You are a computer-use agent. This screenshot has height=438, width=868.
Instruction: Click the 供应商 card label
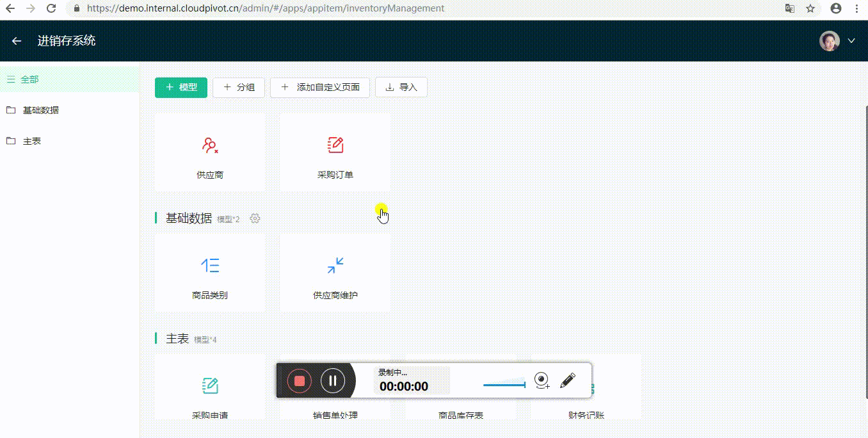(210, 175)
